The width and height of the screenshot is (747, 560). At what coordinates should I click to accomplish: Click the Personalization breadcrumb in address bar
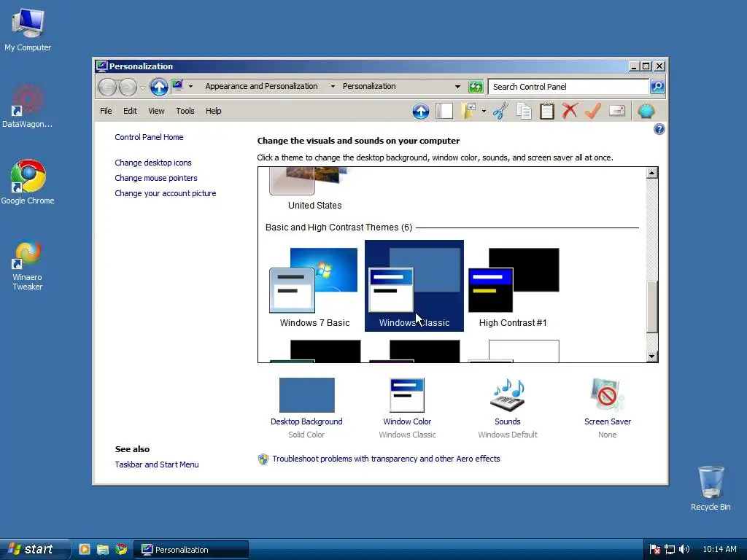pos(369,86)
